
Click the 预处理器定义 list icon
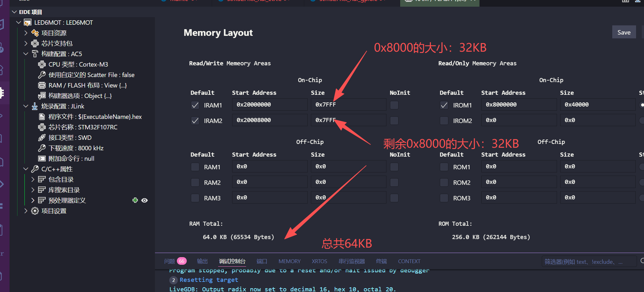(x=42, y=200)
